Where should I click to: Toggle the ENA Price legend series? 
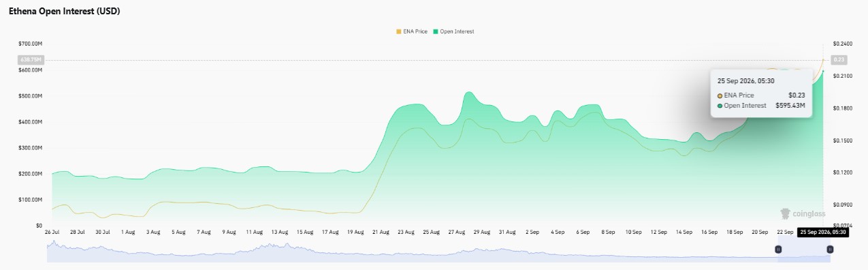pos(411,31)
